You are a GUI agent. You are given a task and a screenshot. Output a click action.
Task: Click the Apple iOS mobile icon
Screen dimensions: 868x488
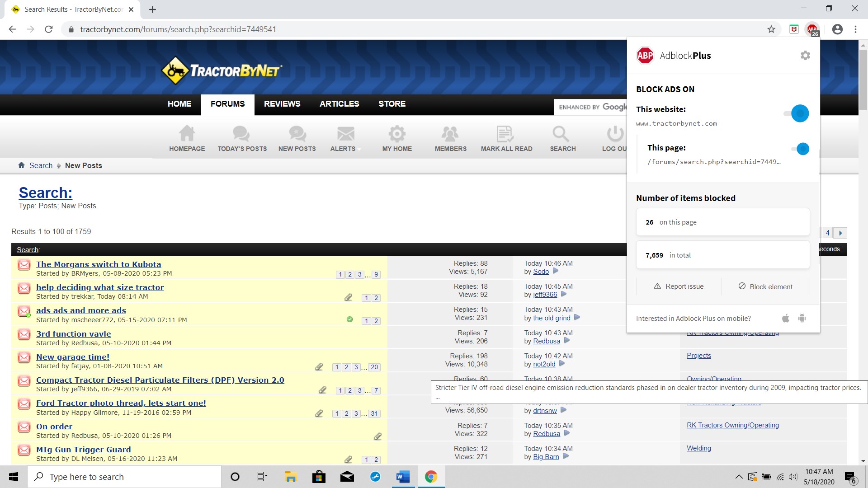786,318
